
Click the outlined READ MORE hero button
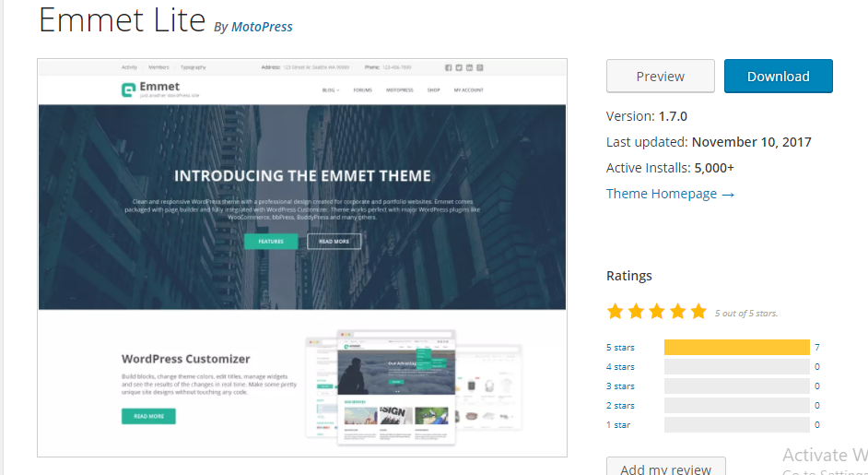coord(334,241)
